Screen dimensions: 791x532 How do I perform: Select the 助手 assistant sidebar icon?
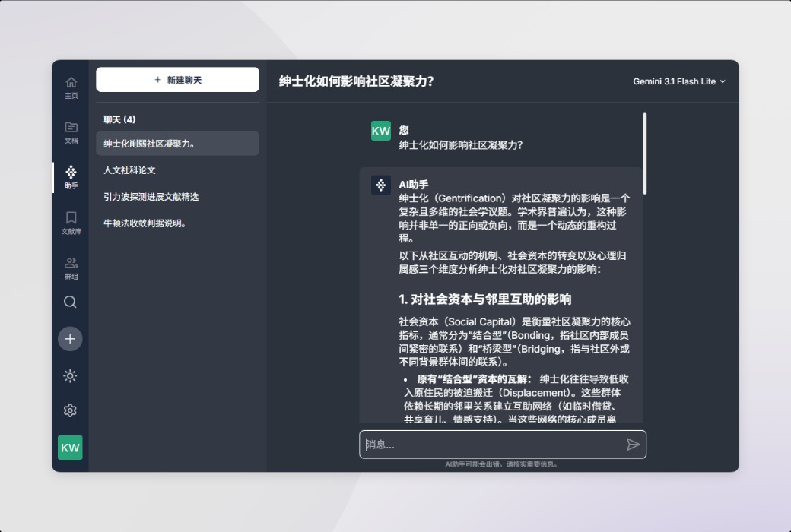pos(71,178)
